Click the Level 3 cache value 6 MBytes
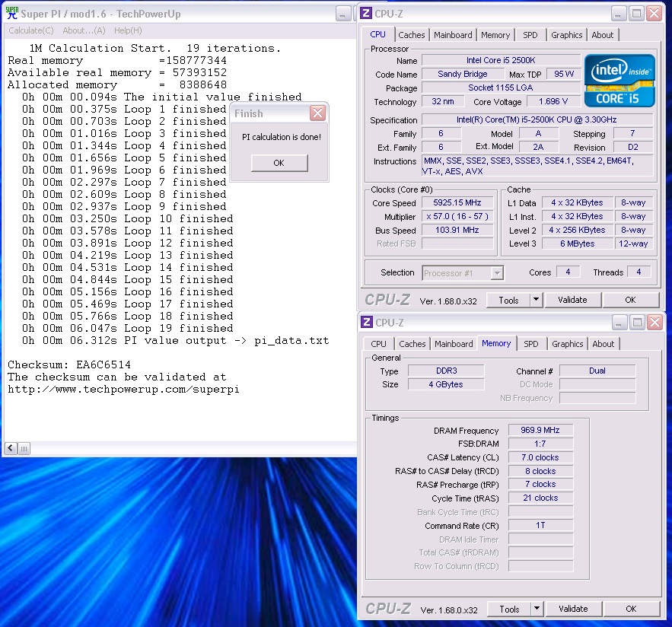 pos(578,243)
